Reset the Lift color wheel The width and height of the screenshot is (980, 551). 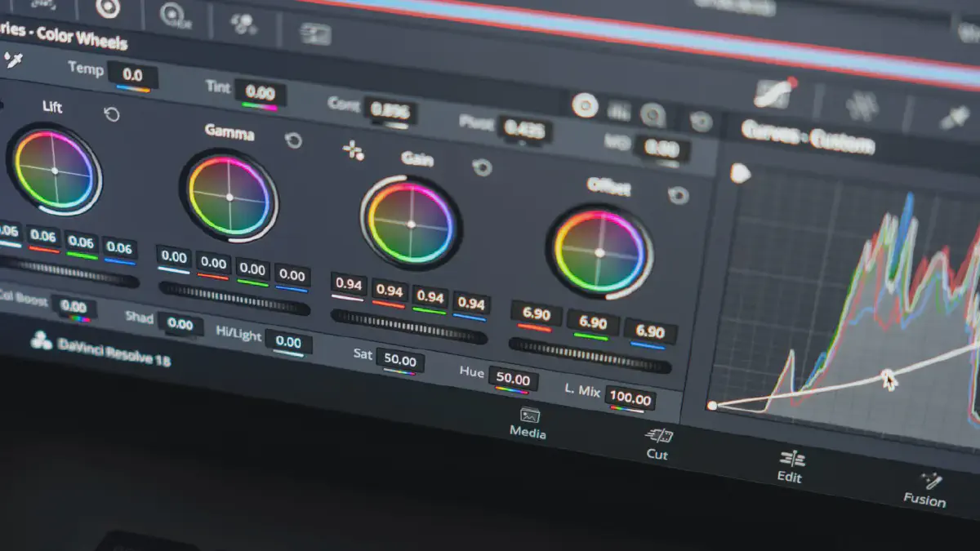(112, 114)
